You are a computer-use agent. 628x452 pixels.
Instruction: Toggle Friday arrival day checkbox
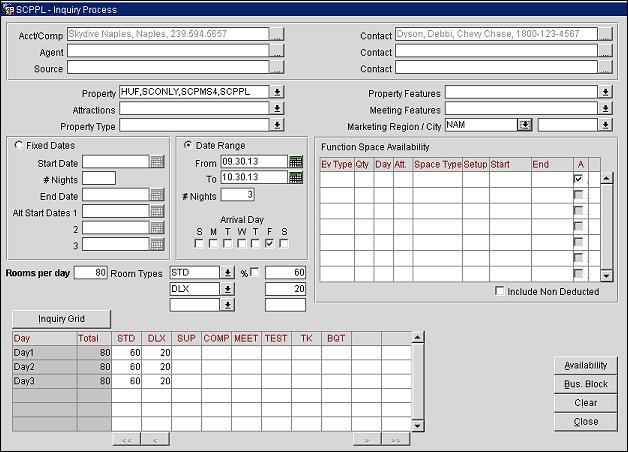[x=269, y=243]
